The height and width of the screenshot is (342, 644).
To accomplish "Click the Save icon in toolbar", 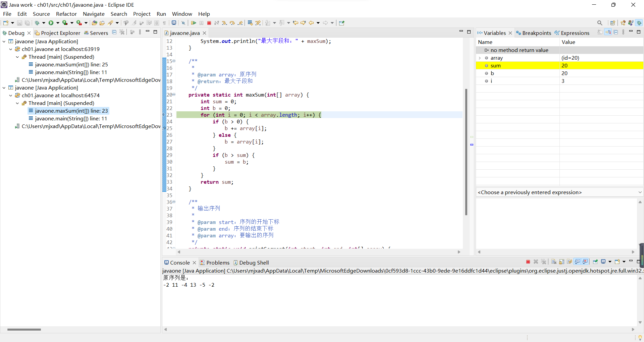I will tap(19, 23).
